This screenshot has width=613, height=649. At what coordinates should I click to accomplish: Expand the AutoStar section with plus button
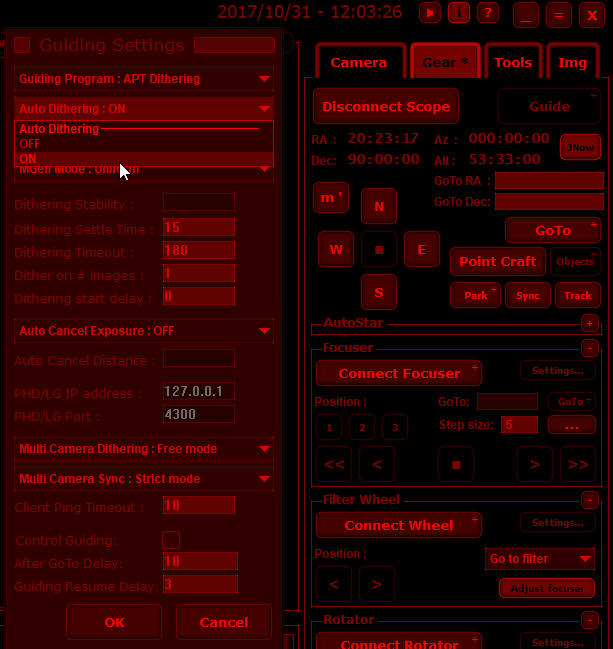(x=589, y=323)
